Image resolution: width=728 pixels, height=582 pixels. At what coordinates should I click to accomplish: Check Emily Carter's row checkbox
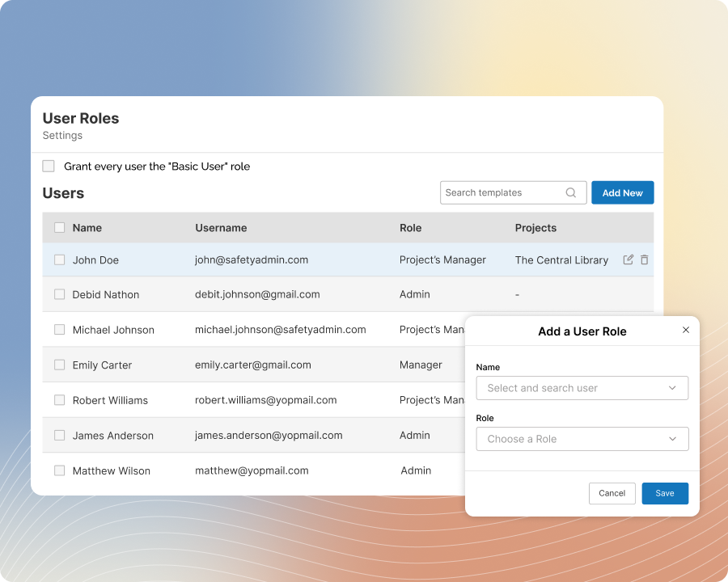59,365
